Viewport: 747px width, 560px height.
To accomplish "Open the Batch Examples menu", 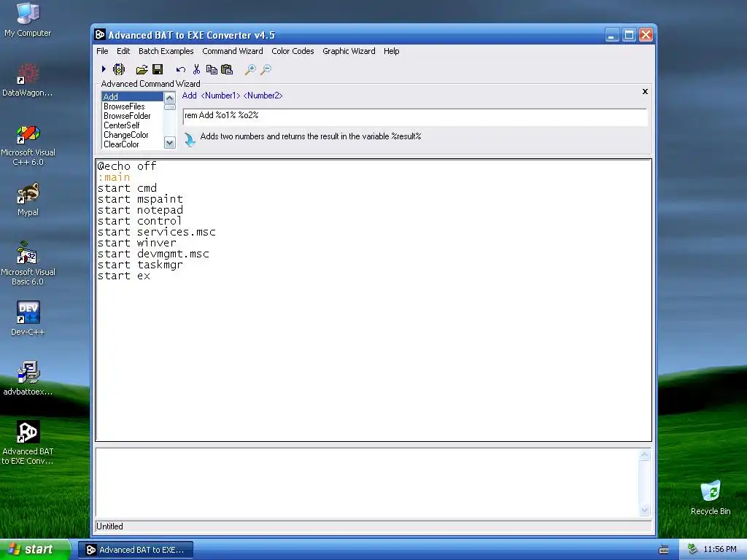I will coord(166,51).
